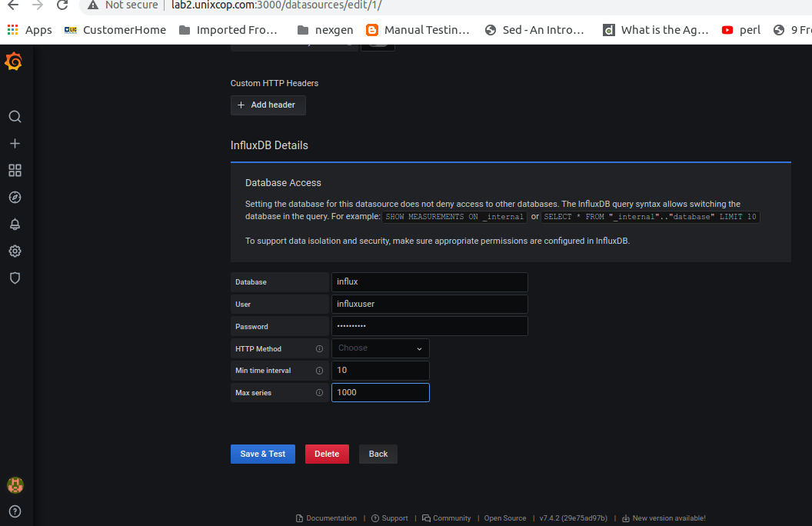Open the Apps grid in bookmarks bar

pyautogui.click(x=30, y=30)
